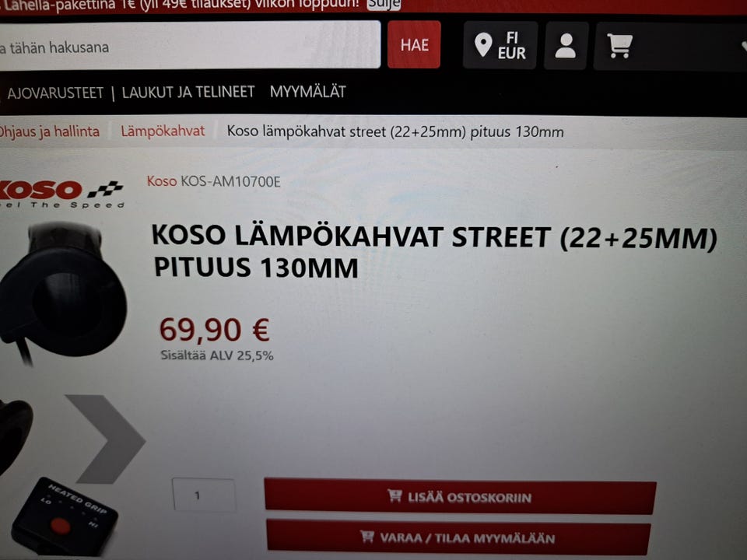747x560 pixels.
Task: Click the quantity input field
Action: pos(204,495)
